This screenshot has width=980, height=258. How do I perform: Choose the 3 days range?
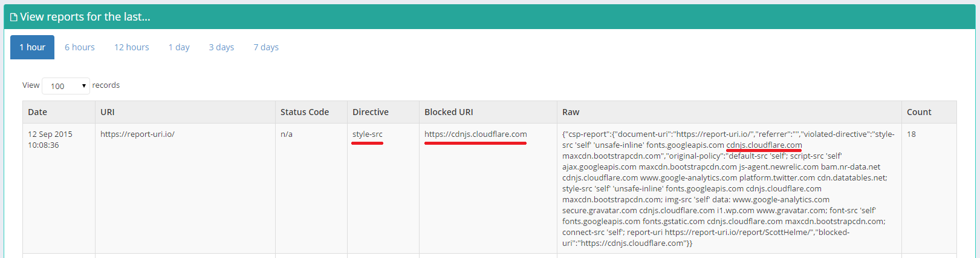tap(221, 47)
